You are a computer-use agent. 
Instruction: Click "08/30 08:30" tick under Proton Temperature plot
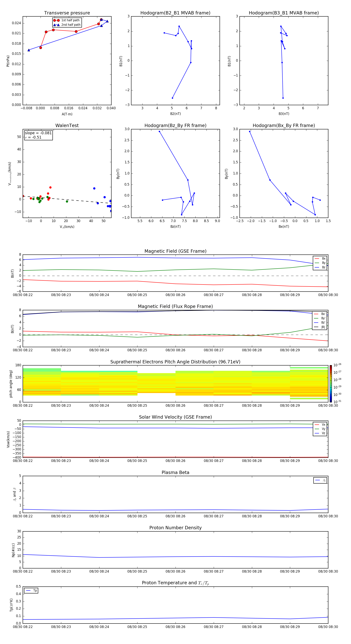(x=328, y=627)
